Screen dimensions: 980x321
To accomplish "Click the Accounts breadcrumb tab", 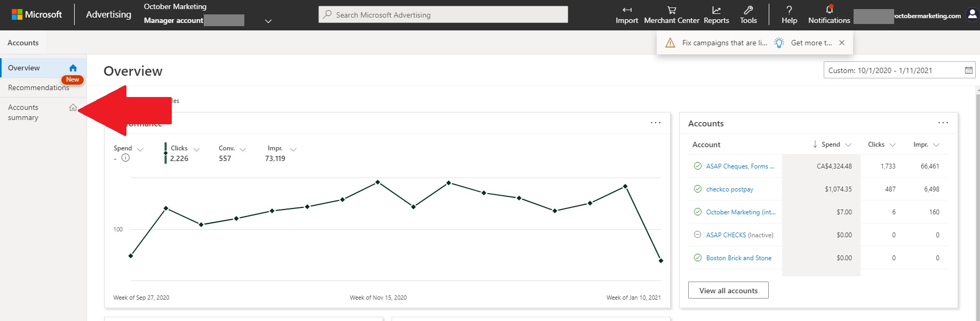I will (23, 43).
